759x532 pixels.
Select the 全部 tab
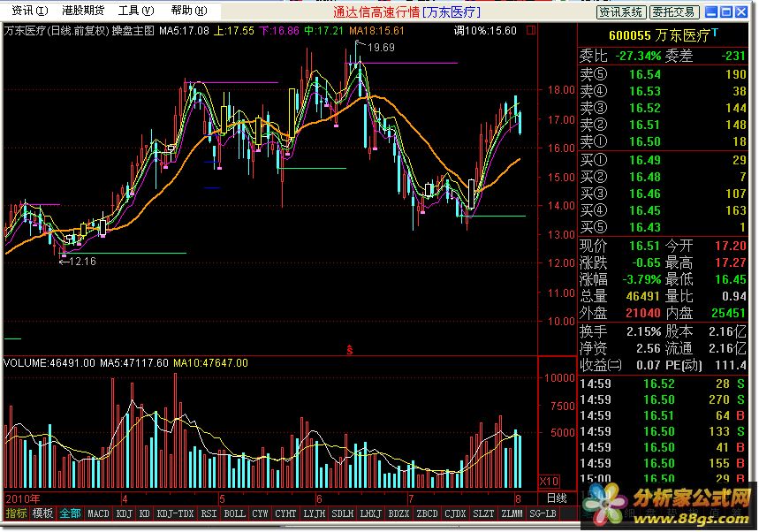tap(70, 513)
